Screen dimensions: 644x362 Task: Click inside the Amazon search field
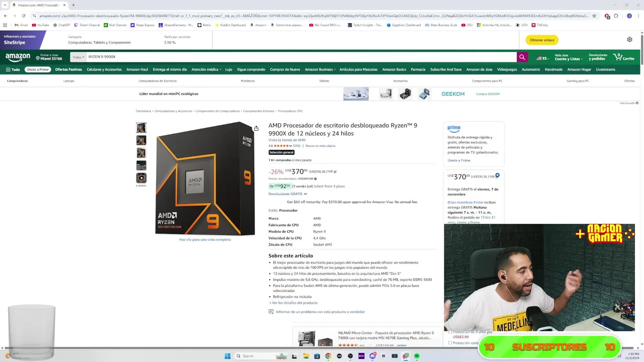301,57
